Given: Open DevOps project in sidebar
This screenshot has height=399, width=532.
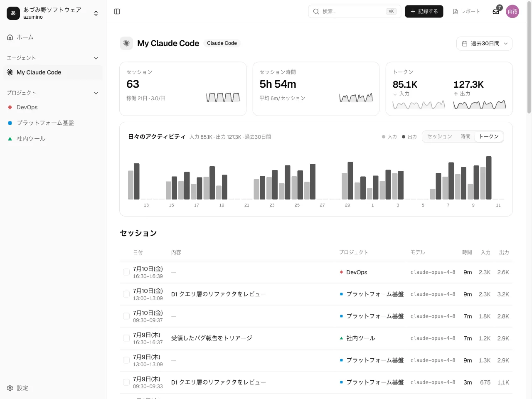Looking at the screenshot, I should [x=53, y=107].
